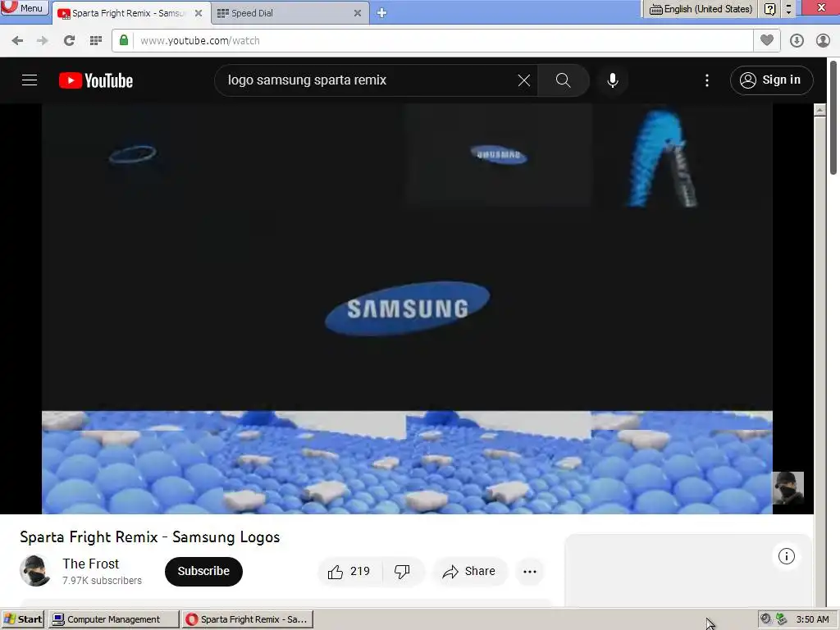
Task: Add page to bookmarks with heart icon
Action: (x=767, y=41)
